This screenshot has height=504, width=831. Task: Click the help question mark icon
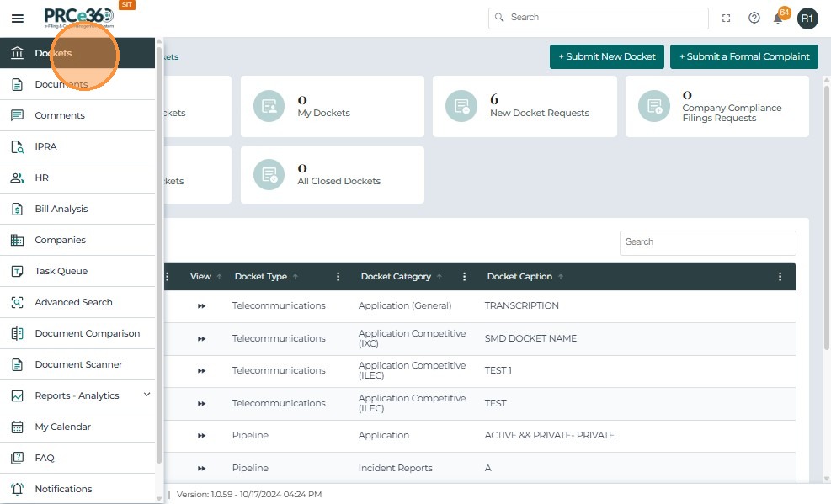coord(754,18)
